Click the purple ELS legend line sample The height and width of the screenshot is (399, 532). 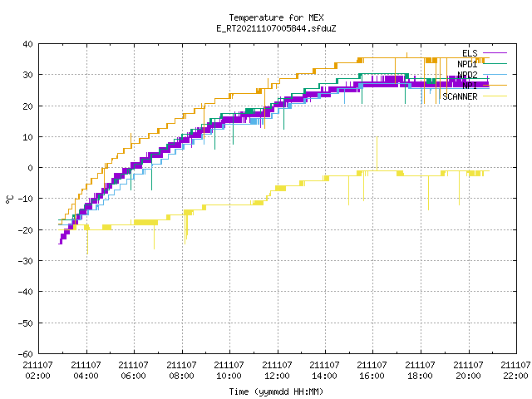tap(495, 53)
